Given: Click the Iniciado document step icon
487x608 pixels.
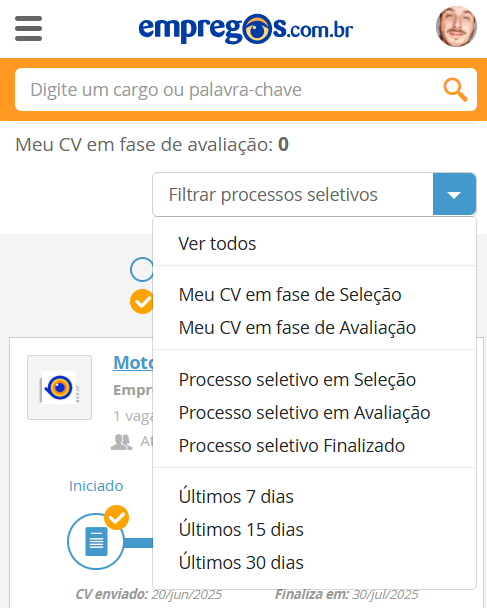Looking at the screenshot, I should point(96,541).
